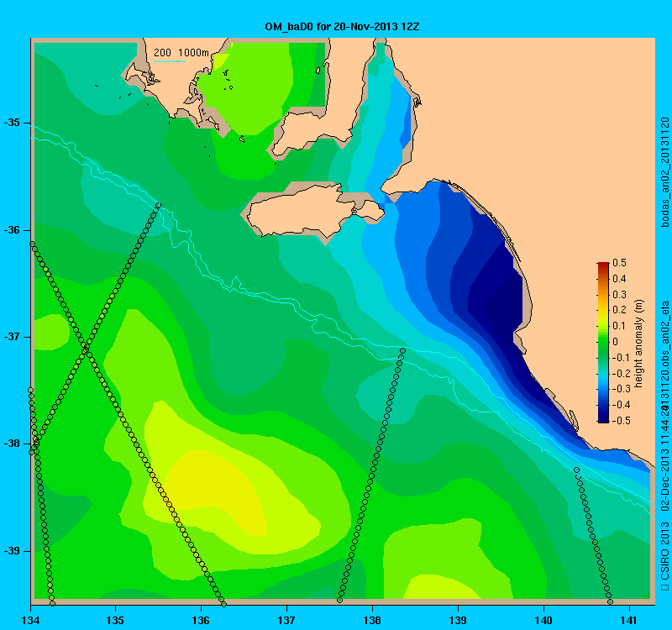The height and width of the screenshot is (630, 672).
Task: Click the '0.4' colorbar tick label
Action: (x=619, y=279)
